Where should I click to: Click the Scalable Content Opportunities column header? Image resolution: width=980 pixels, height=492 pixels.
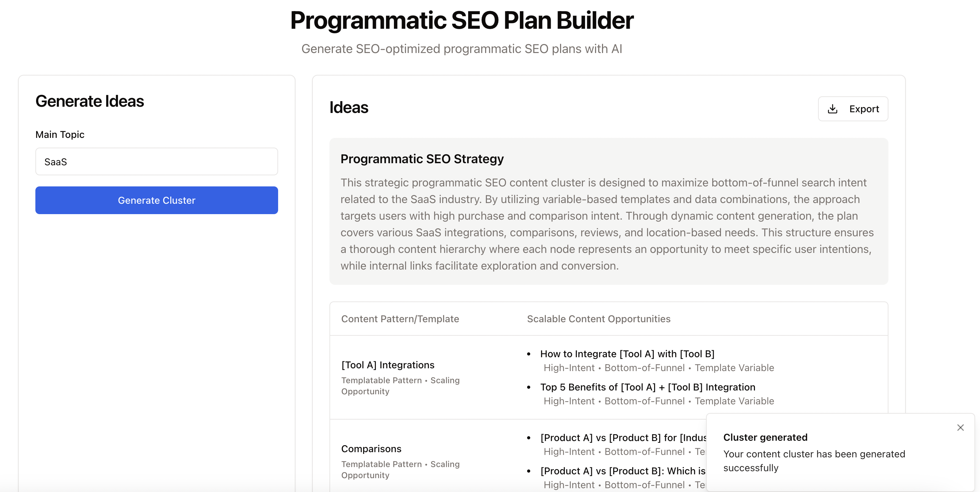[x=599, y=319]
